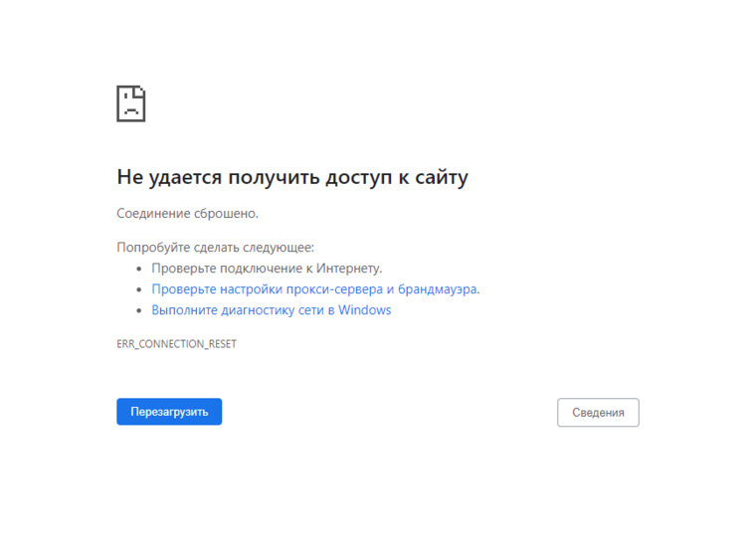This screenshot has height=555, width=756.
Task: Click the word 'Интернету' in first suggestion
Action: (x=349, y=269)
